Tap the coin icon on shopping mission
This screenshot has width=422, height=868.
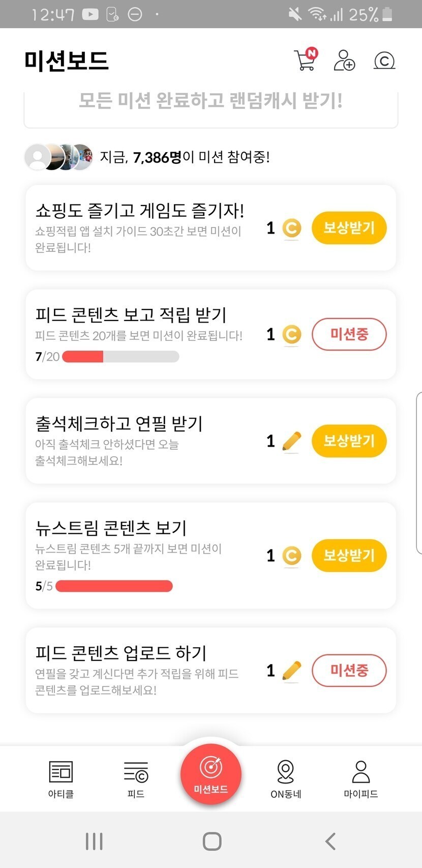click(291, 228)
